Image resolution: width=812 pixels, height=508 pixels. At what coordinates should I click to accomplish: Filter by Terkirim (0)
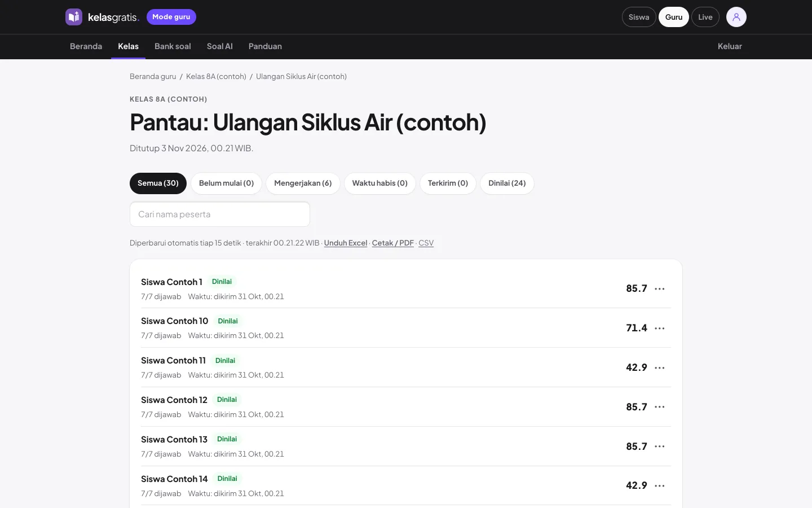tap(448, 183)
